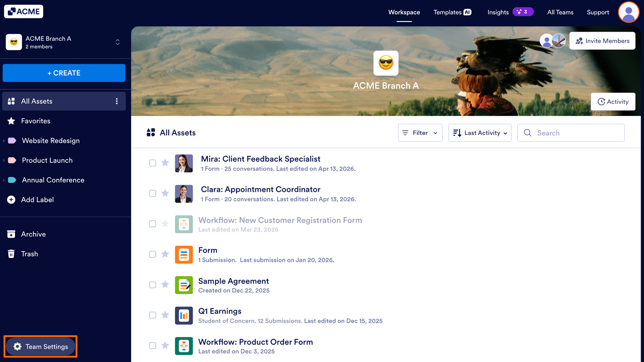Screen dimensions: 644x362
Task: Open Sample Agreement title link
Action: point(233,281)
